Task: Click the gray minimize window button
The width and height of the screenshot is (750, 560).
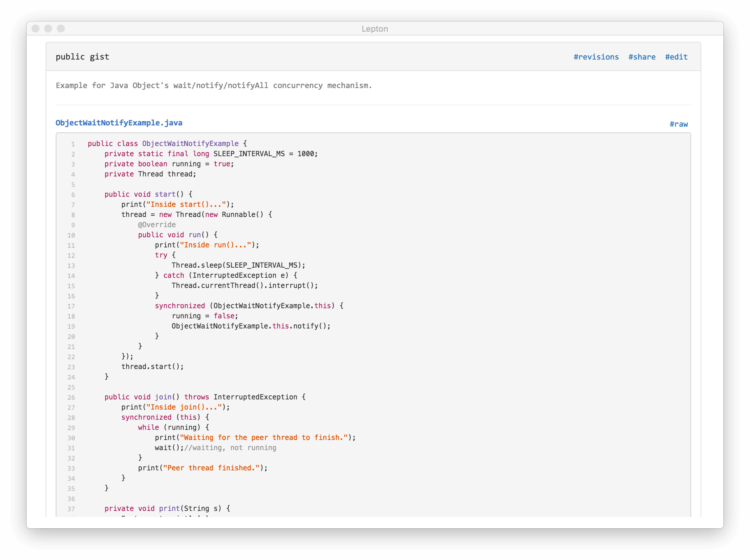Action: tap(48, 29)
